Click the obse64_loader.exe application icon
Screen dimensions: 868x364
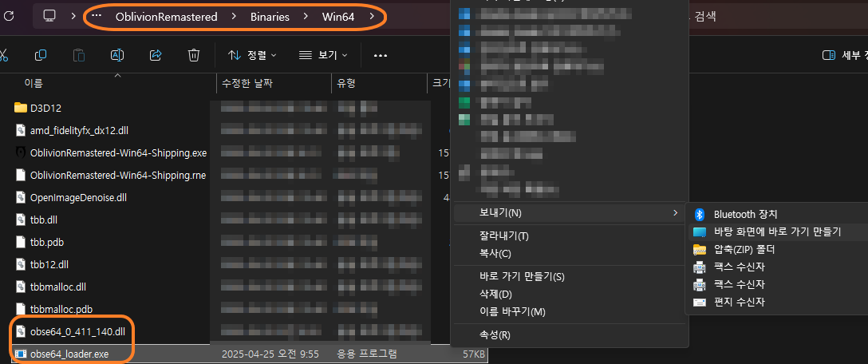(x=21, y=354)
